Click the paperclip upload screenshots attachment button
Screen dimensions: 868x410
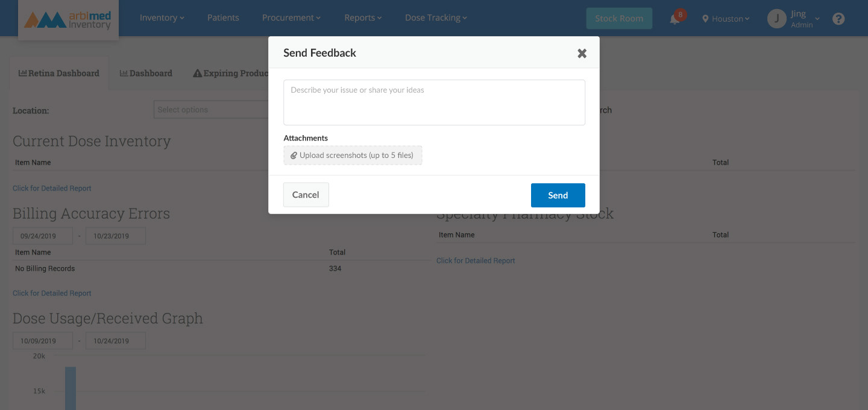coord(353,155)
